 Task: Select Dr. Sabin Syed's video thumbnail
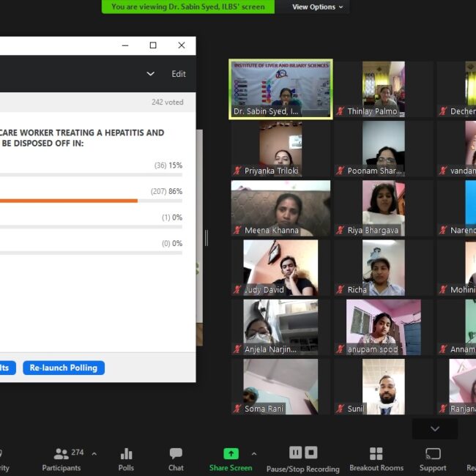point(281,89)
